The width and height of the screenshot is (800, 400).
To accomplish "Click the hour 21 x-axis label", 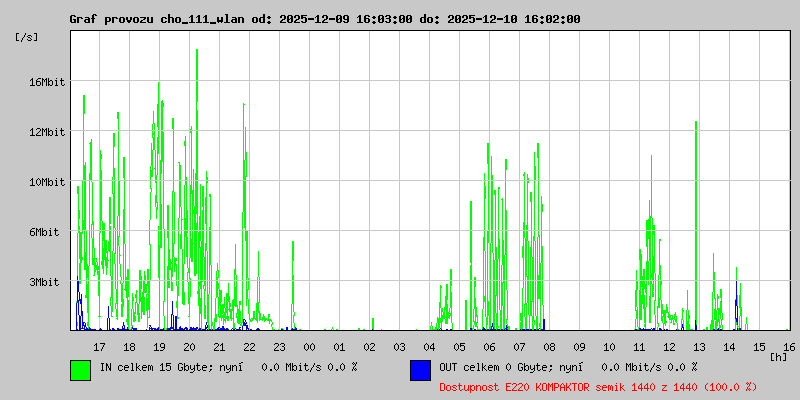I will 219,347.
